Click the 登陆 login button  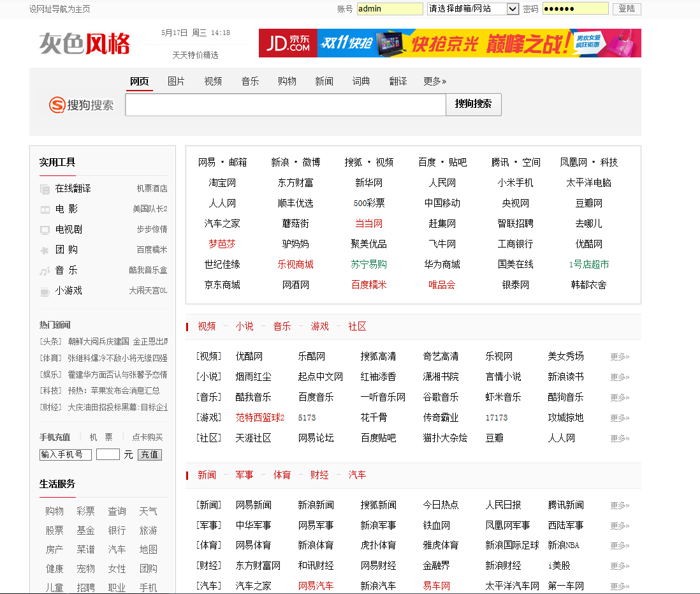coord(627,8)
